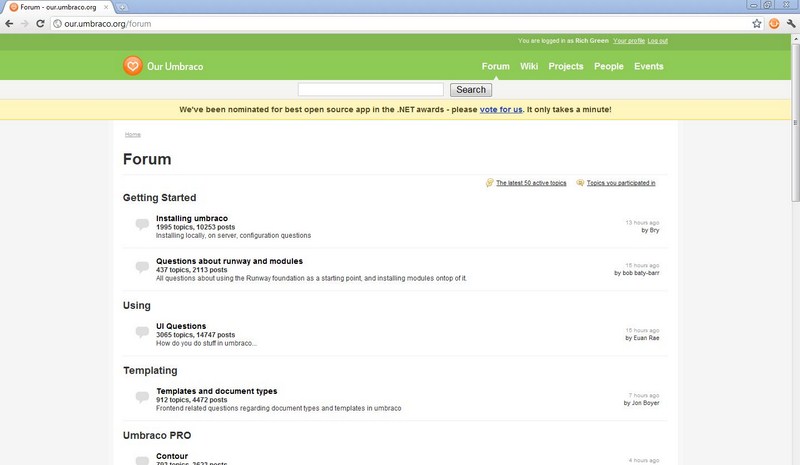Click '13 hours ago' on Installing umbraco row
The width and height of the screenshot is (800, 465).
coord(642,223)
